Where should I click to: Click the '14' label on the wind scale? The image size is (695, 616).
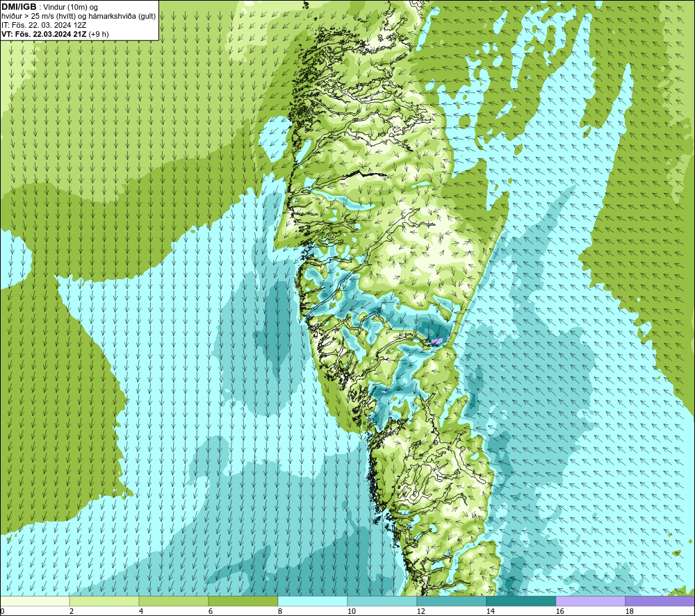[490, 612]
